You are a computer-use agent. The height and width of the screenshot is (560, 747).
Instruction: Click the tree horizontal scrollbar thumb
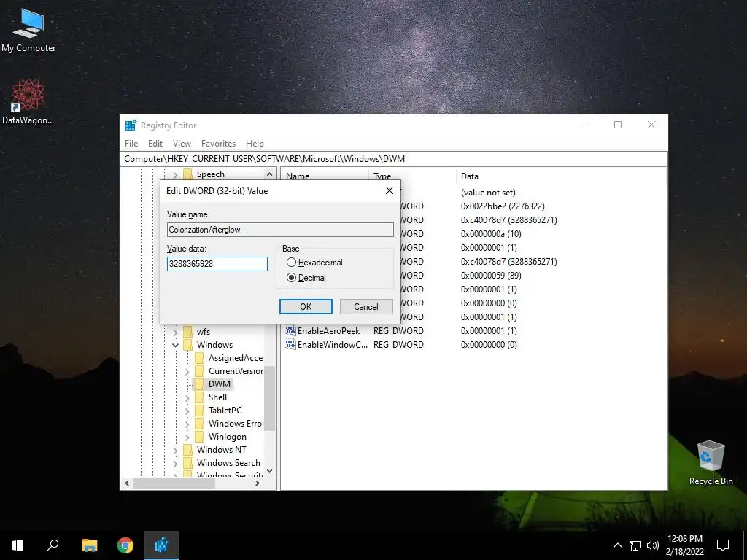coord(174,483)
